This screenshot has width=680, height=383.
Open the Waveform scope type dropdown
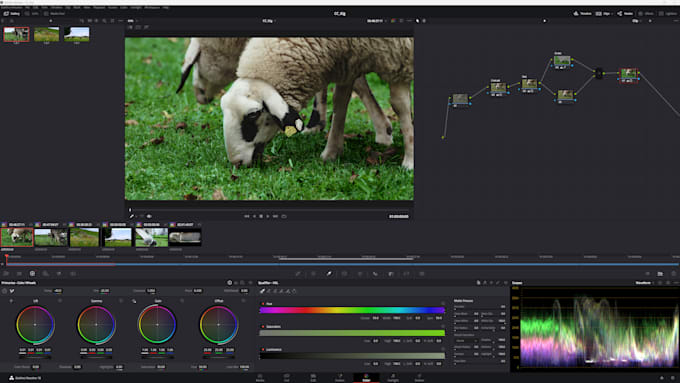644,283
